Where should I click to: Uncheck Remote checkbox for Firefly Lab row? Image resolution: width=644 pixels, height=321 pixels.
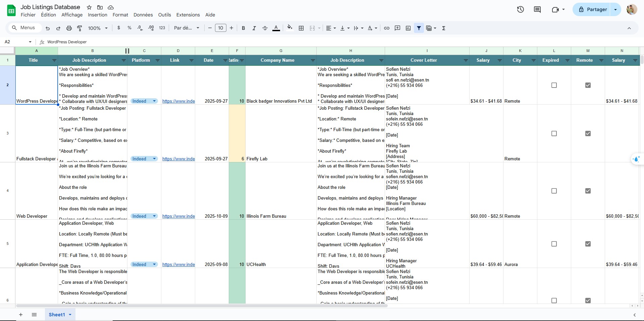click(x=588, y=133)
